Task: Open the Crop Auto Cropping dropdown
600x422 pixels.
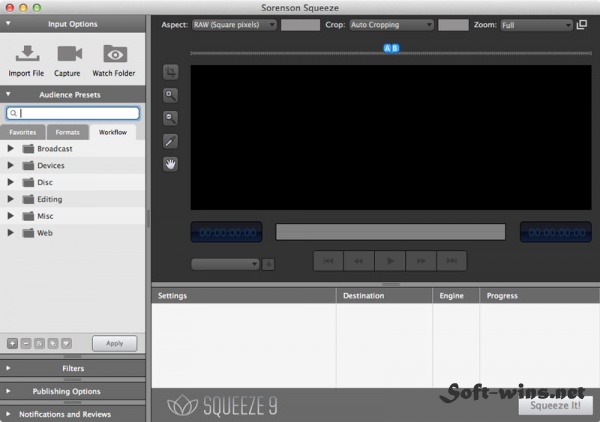Action: [x=391, y=25]
